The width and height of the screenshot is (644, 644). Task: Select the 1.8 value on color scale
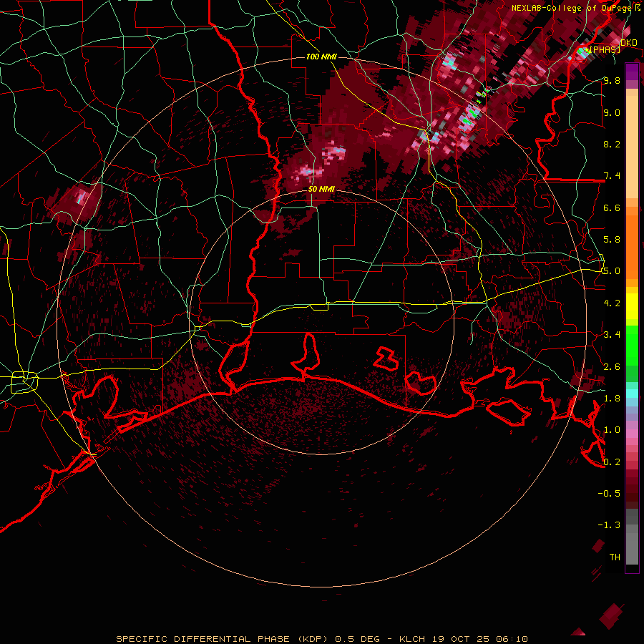pos(612,399)
